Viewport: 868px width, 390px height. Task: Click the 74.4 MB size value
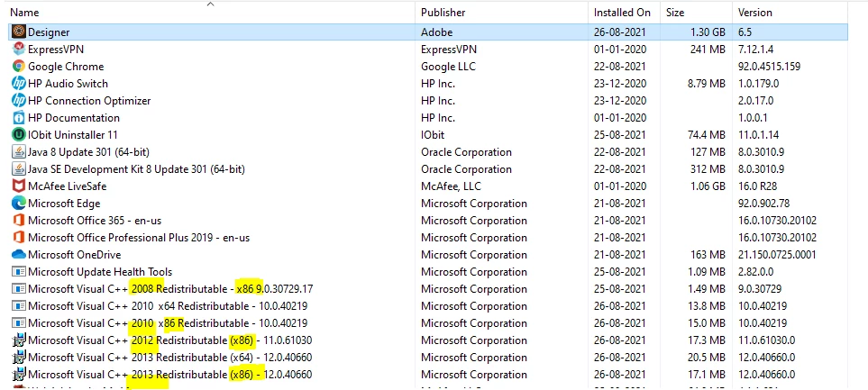[x=705, y=135]
